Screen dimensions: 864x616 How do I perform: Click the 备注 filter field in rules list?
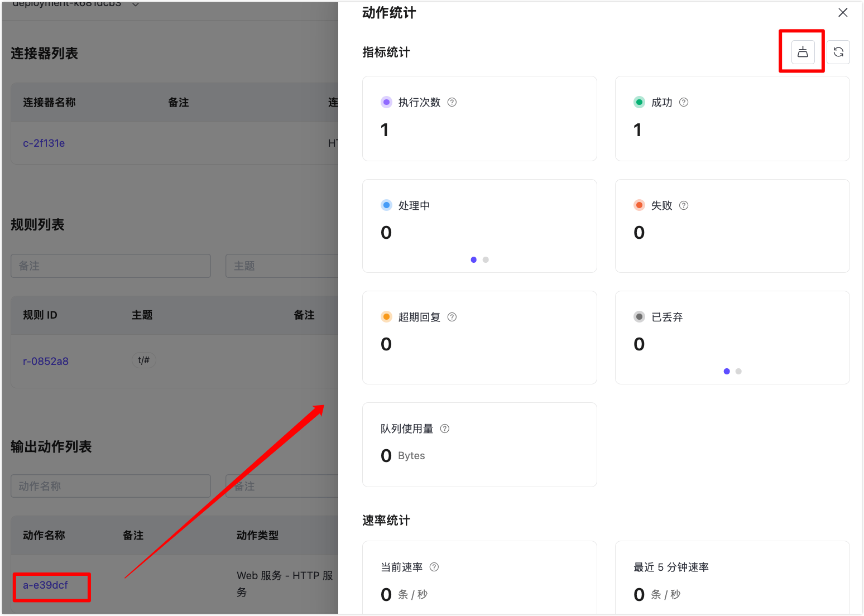pyautogui.click(x=111, y=266)
